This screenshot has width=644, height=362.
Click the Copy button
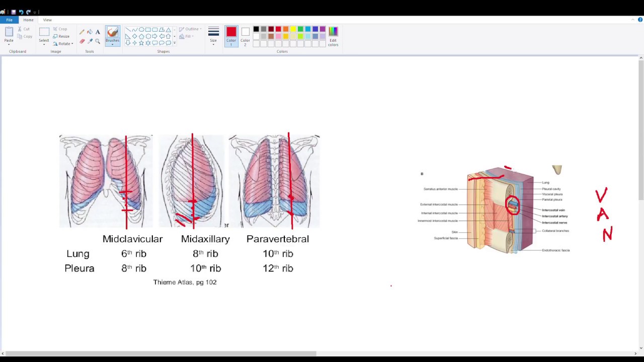click(x=25, y=36)
